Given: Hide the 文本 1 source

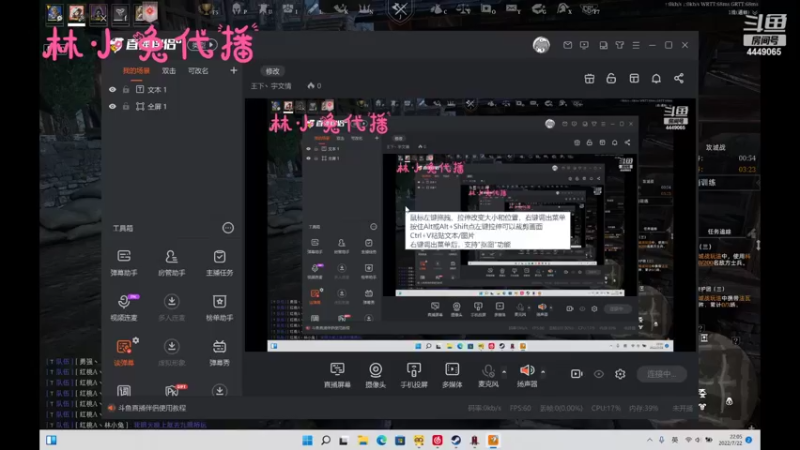Looking at the screenshot, I should [x=112, y=90].
